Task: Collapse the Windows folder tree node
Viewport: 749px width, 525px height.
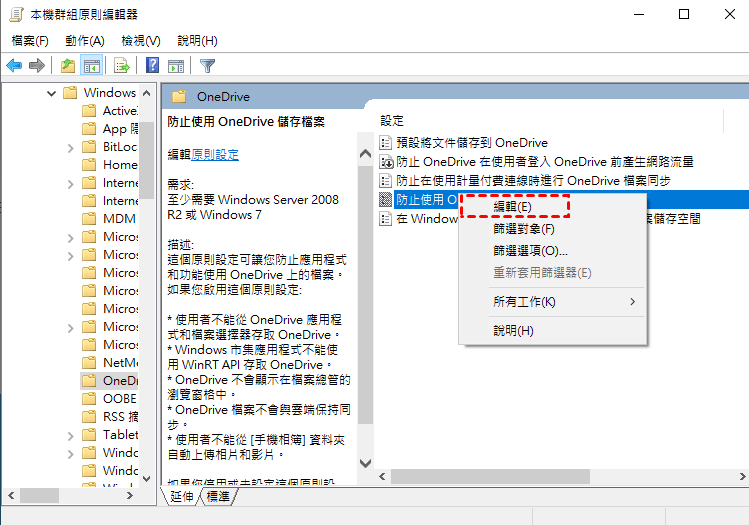Action: tap(51, 93)
